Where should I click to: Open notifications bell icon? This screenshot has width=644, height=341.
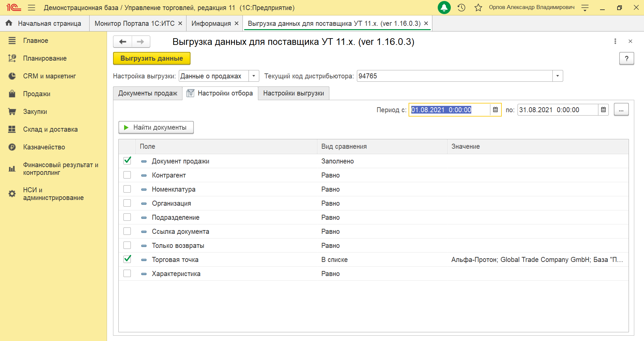(x=444, y=7)
